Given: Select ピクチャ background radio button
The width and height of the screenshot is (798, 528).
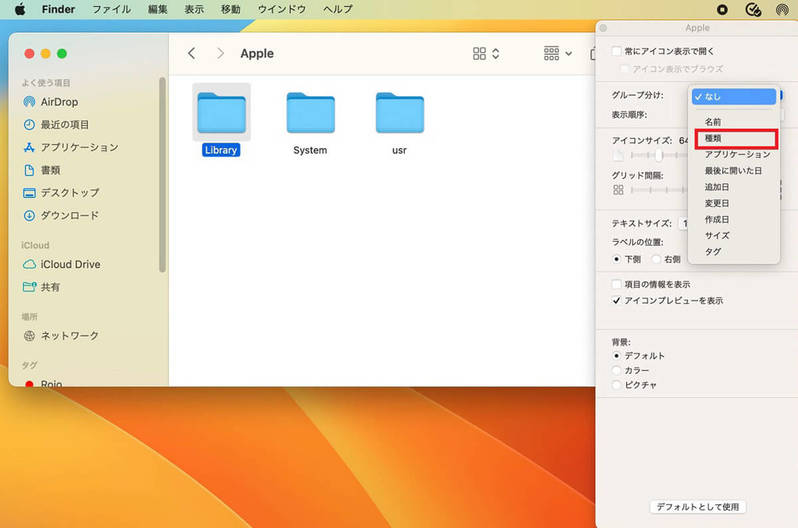Looking at the screenshot, I should pos(616,385).
